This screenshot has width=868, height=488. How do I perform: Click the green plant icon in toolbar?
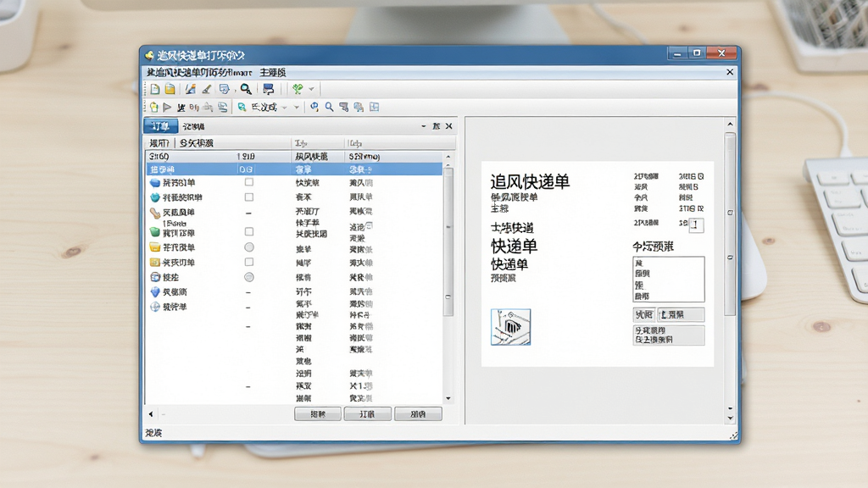point(298,89)
